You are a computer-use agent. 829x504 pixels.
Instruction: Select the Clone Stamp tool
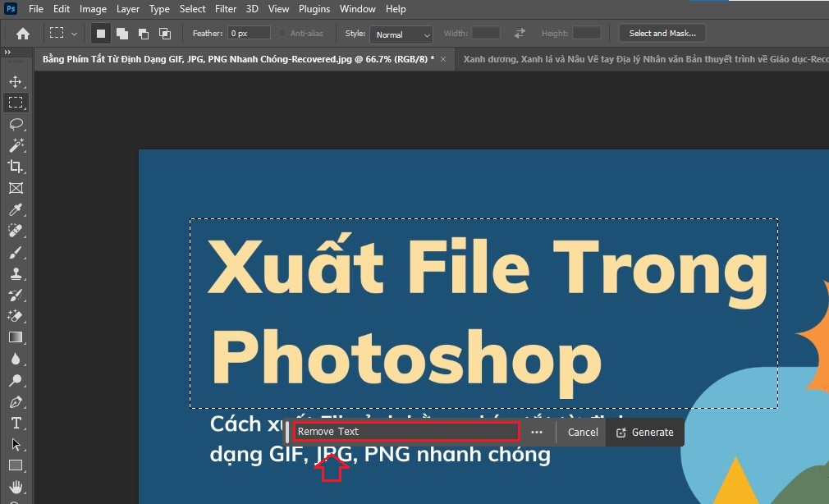[16, 273]
